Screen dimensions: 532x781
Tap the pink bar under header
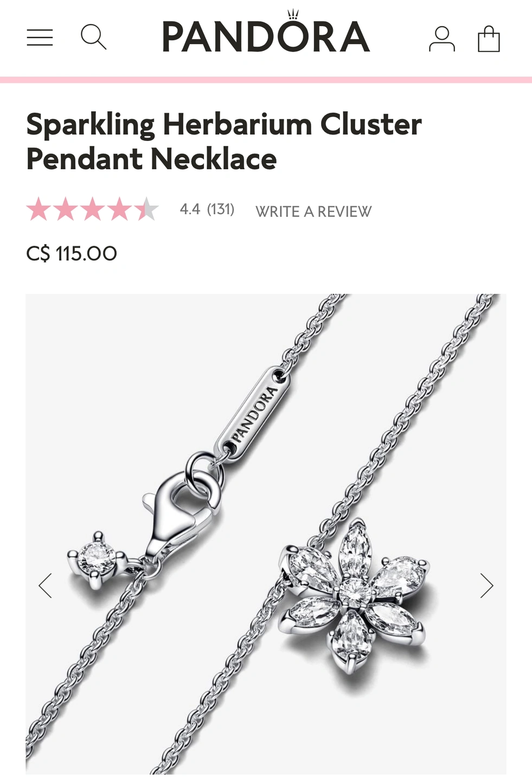(x=266, y=80)
